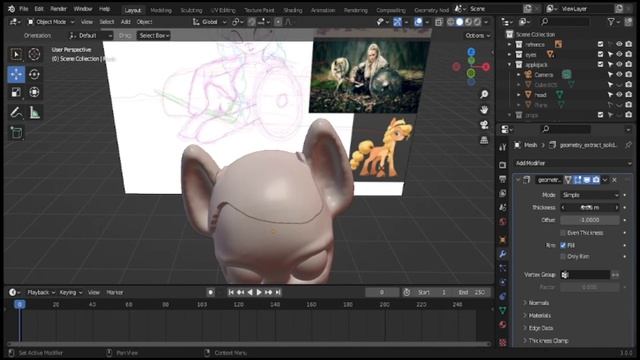Open the solidify Mode Simple dropdown

coord(590,195)
